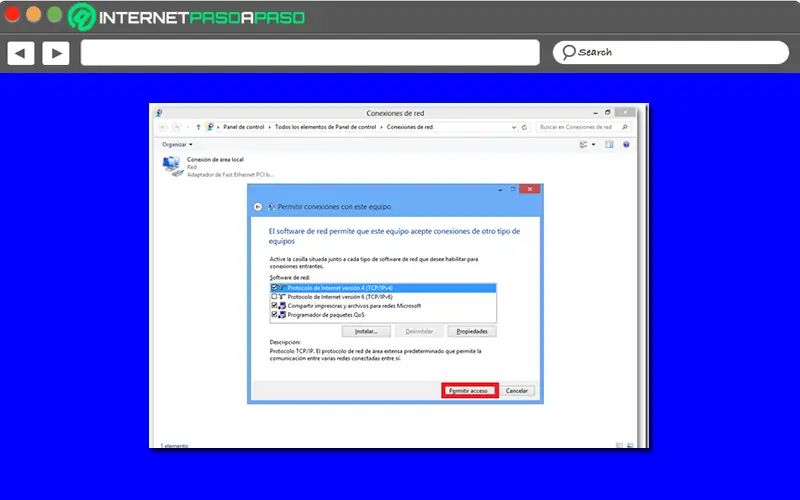Click the Compartir impresoras service icon

click(x=282, y=306)
